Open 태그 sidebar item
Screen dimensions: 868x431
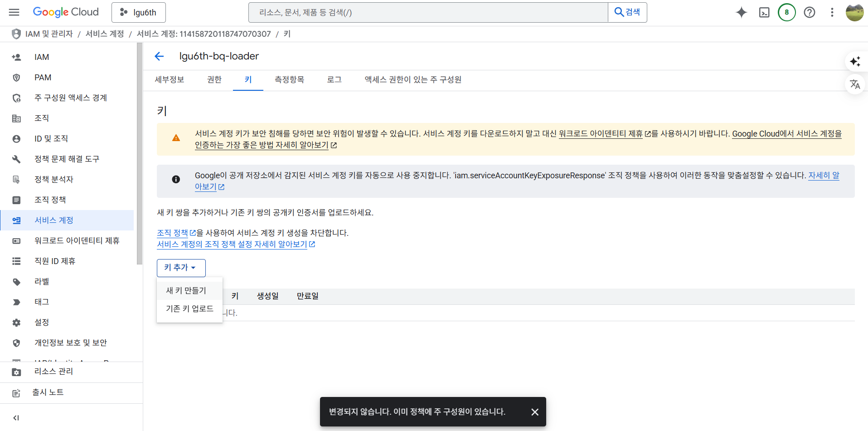[x=67, y=302]
